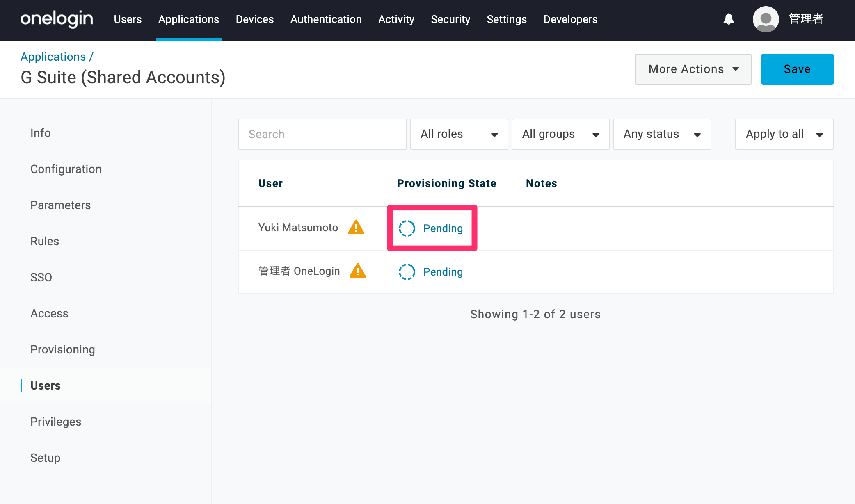Click pending spinner icon in Yuki Matsumoto row
Image resolution: width=855 pixels, height=504 pixels.
click(407, 228)
